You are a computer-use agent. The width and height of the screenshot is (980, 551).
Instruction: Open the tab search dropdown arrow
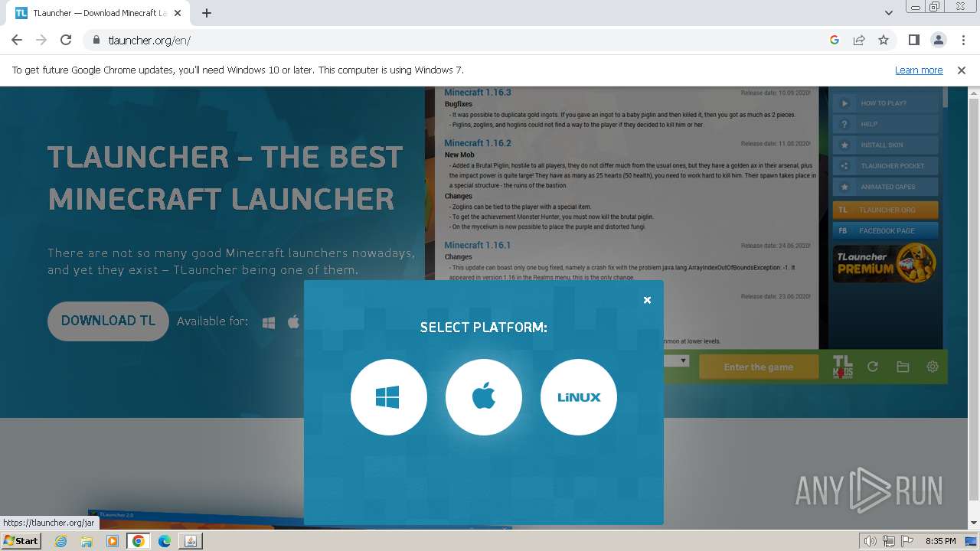click(x=888, y=13)
